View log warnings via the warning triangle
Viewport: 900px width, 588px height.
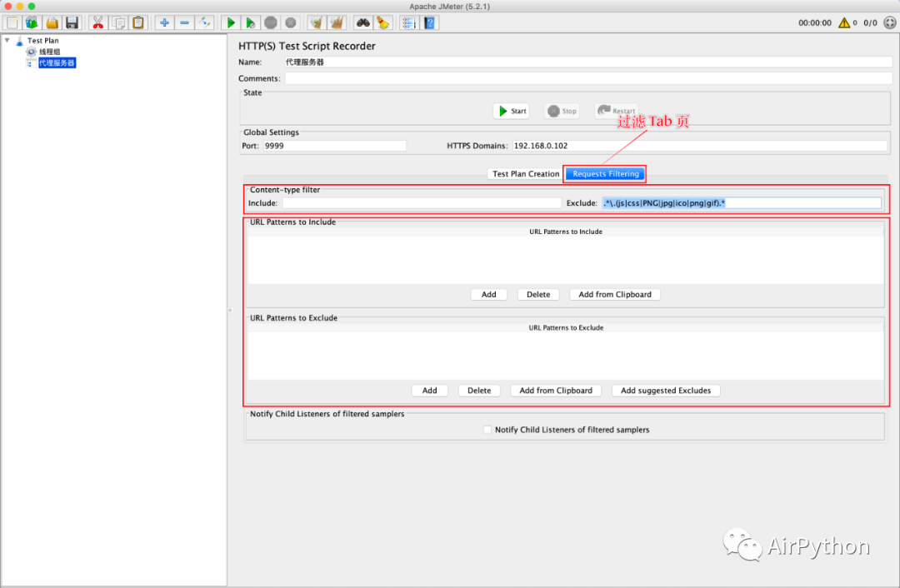click(x=844, y=23)
